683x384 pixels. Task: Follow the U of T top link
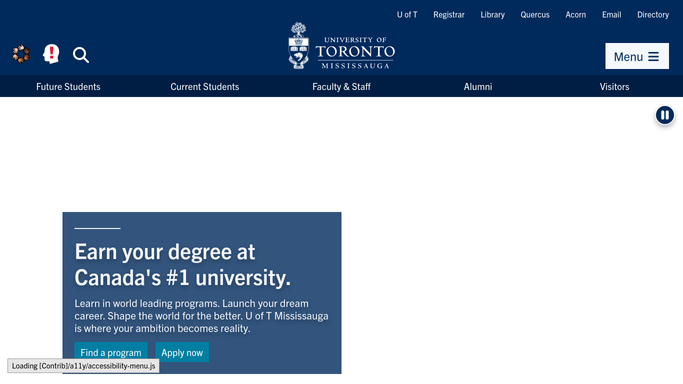coord(407,15)
